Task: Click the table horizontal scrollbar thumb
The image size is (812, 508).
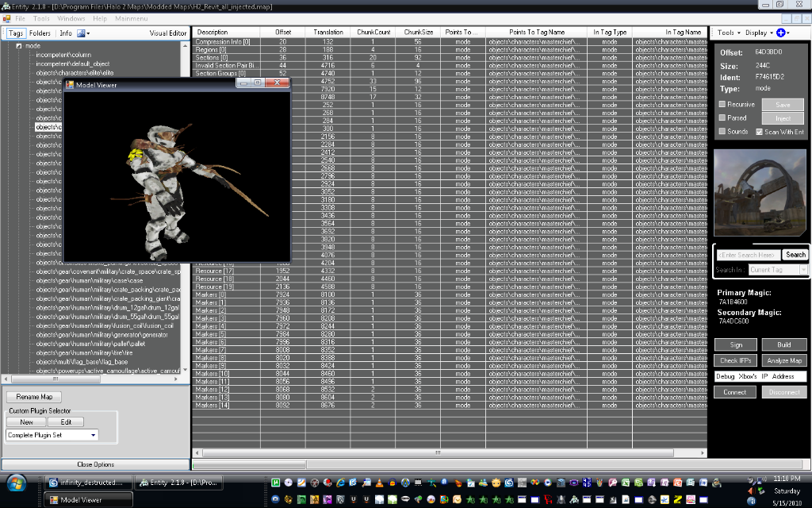Action: pyautogui.click(x=438, y=452)
